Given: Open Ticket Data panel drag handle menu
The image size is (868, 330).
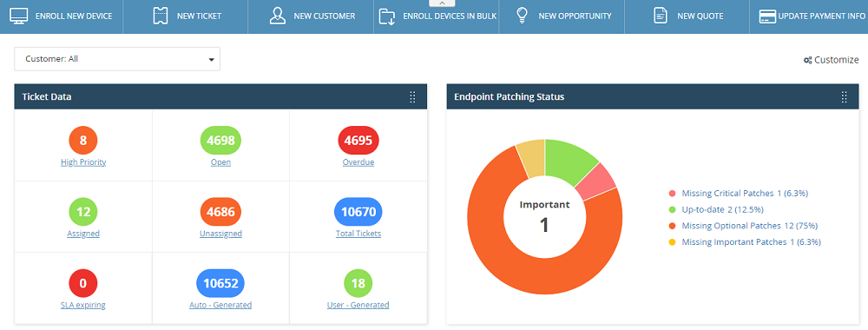Looking at the screenshot, I should tap(412, 97).
